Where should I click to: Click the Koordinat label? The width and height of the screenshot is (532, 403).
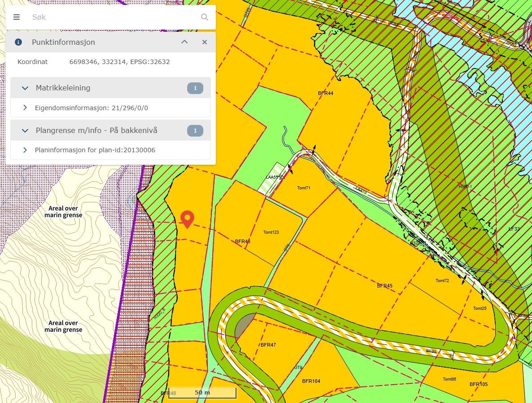coord(33,62)
